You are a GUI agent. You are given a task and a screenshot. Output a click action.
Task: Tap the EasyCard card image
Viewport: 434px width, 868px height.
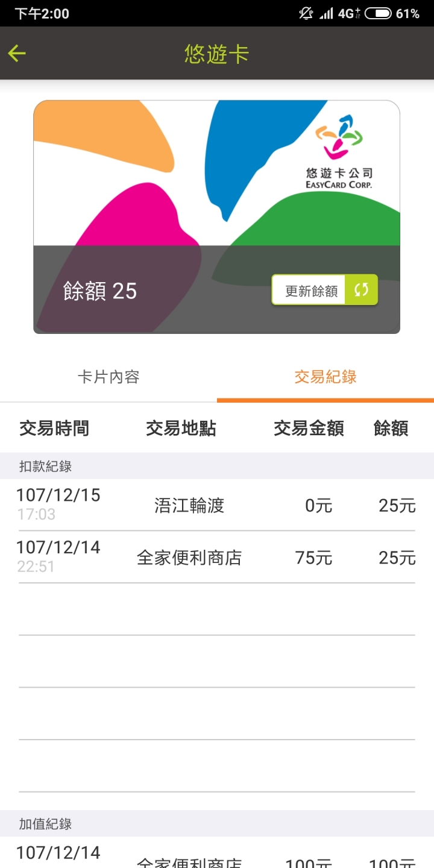click(216, 217)
